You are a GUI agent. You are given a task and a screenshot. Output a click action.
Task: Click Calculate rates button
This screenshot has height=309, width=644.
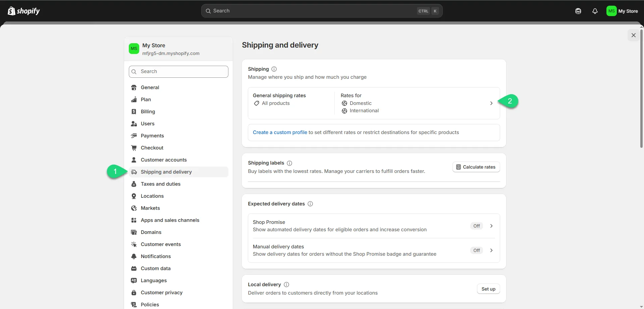(476, 167)
